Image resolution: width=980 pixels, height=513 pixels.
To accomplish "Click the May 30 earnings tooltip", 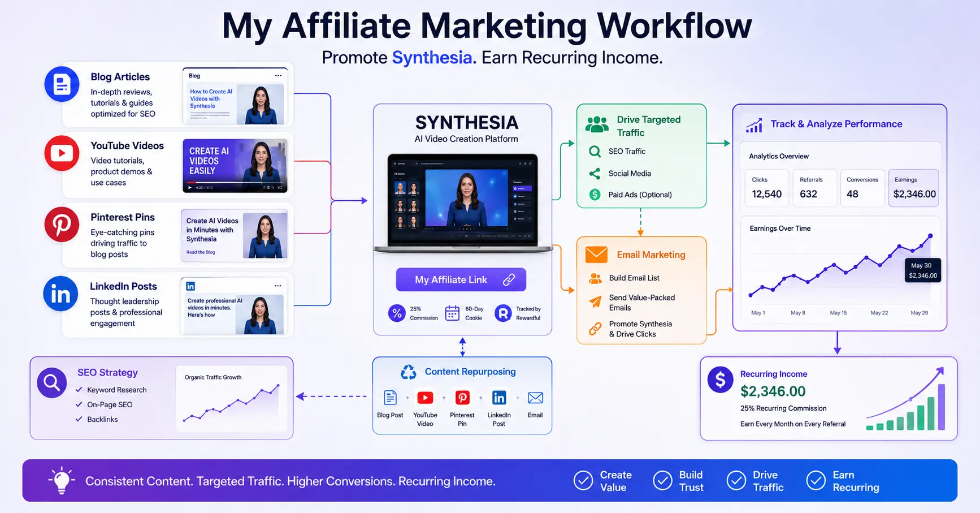I will point(922,270).
